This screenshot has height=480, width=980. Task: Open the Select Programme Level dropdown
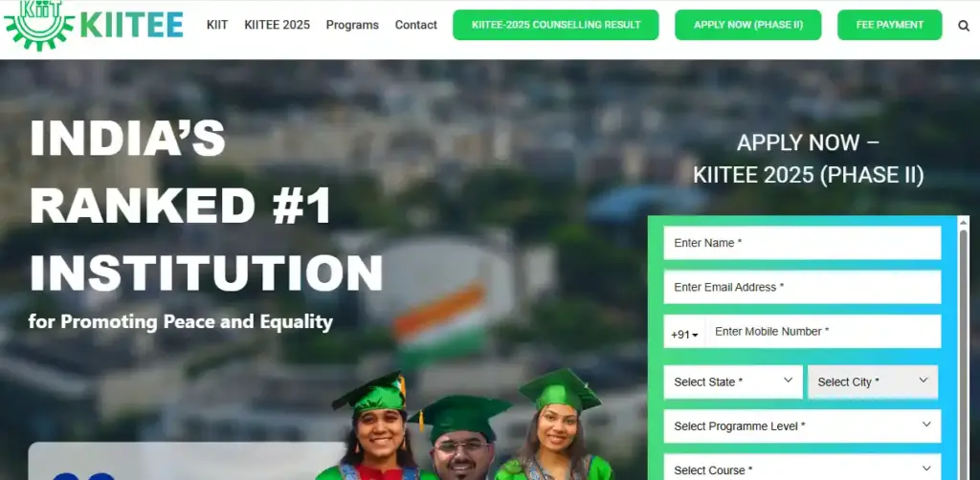pyautogui.click(x=803, y=426)
